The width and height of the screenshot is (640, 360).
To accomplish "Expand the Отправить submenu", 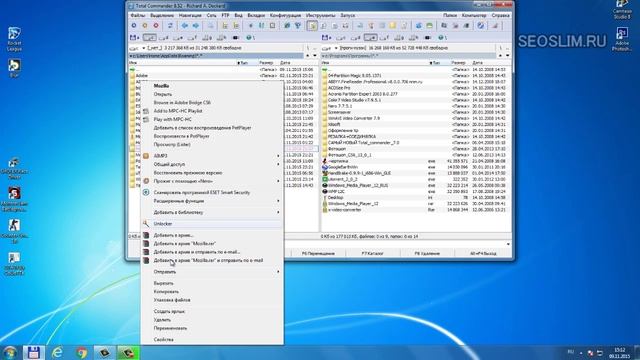I will (211, 272).
